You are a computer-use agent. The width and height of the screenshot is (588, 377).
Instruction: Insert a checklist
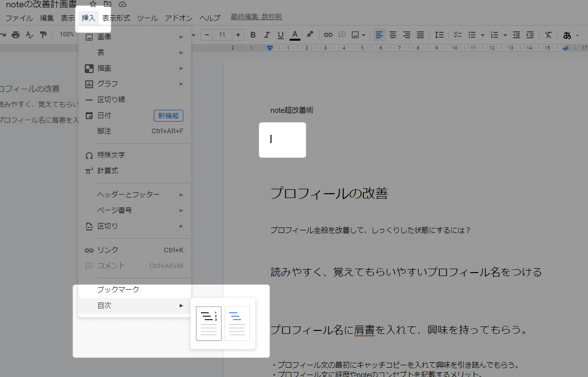coord(458,35)
